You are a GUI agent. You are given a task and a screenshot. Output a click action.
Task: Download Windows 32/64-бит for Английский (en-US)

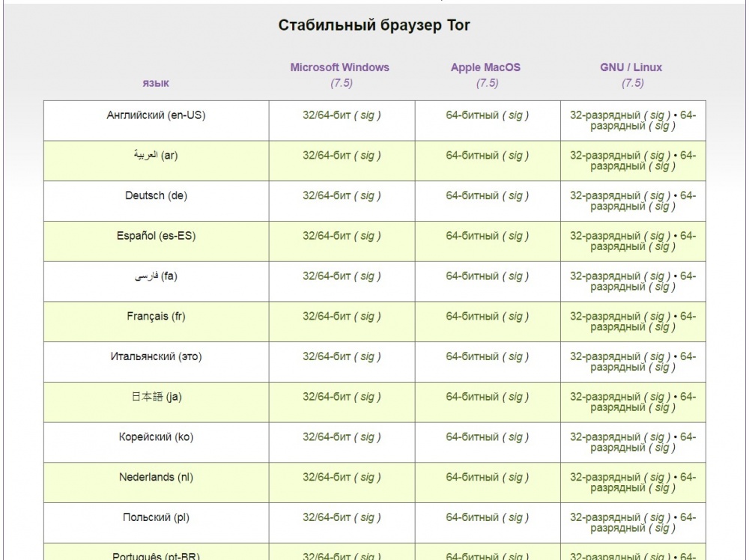tap(327, 115)
